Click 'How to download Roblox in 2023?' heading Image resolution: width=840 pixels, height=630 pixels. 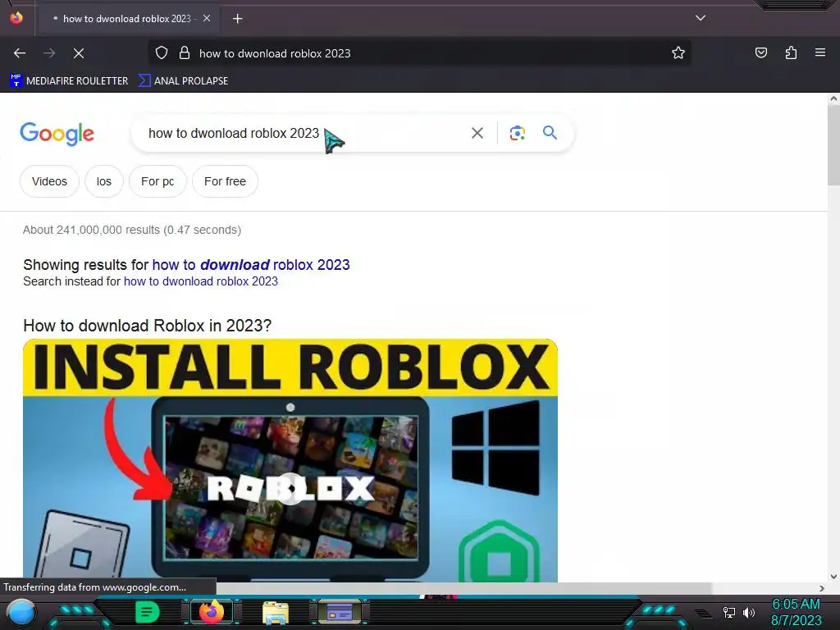148,325
